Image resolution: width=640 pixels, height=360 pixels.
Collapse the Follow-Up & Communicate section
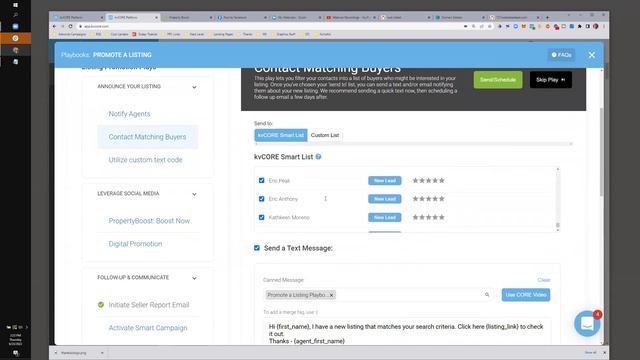click(x=194, y=278)
